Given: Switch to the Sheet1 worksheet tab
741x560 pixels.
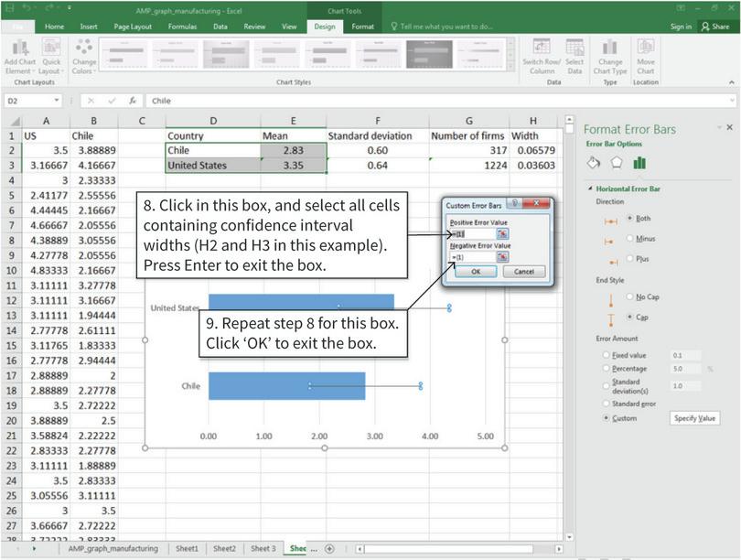Looking at the screenshot, I should point(187,548).
